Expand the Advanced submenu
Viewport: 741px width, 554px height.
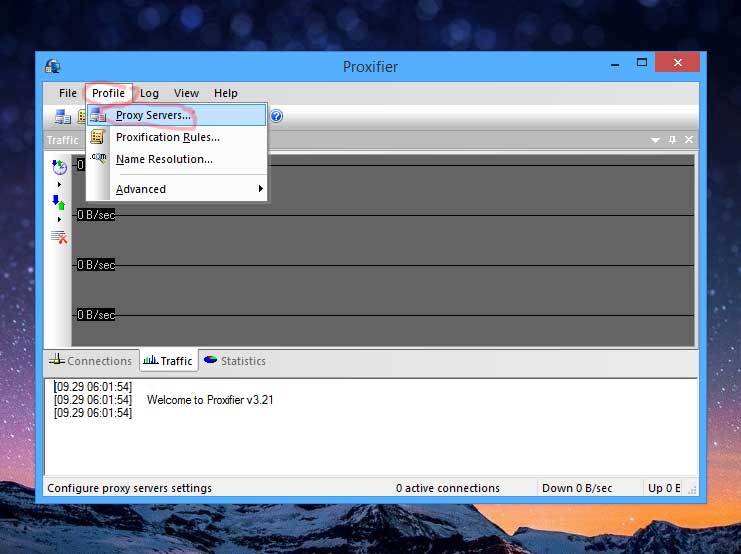pyautogui.click(x=176, y=189)
